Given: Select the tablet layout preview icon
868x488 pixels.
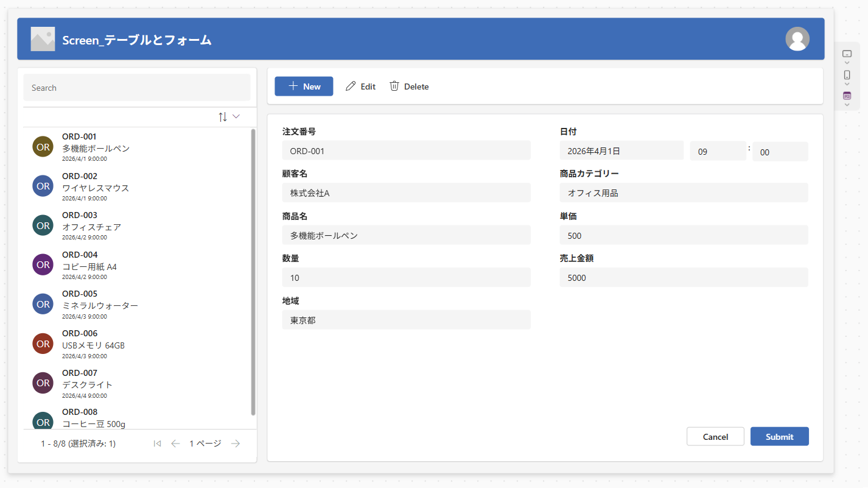Looking at the screenshot, I should [847, 54].
